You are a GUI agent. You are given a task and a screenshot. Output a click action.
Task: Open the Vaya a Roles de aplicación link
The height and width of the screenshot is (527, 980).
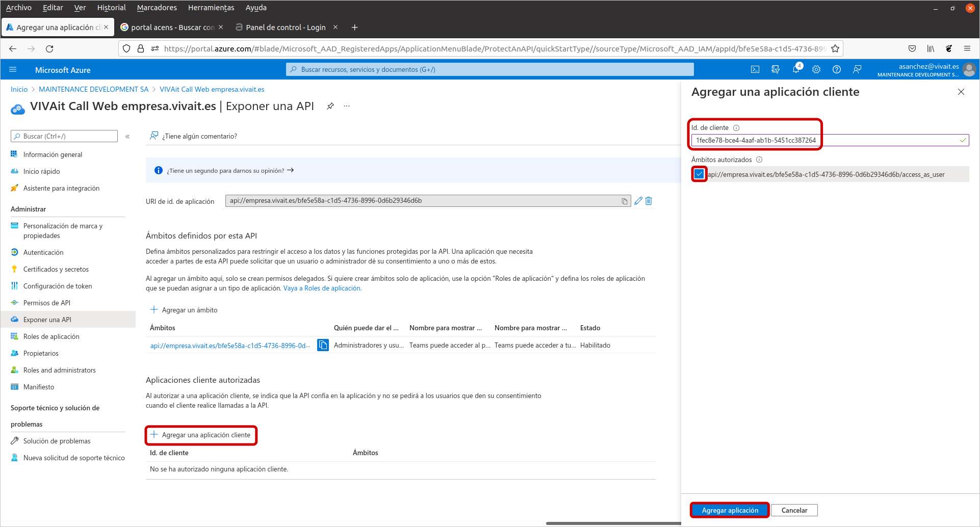[x=322, y=288]
